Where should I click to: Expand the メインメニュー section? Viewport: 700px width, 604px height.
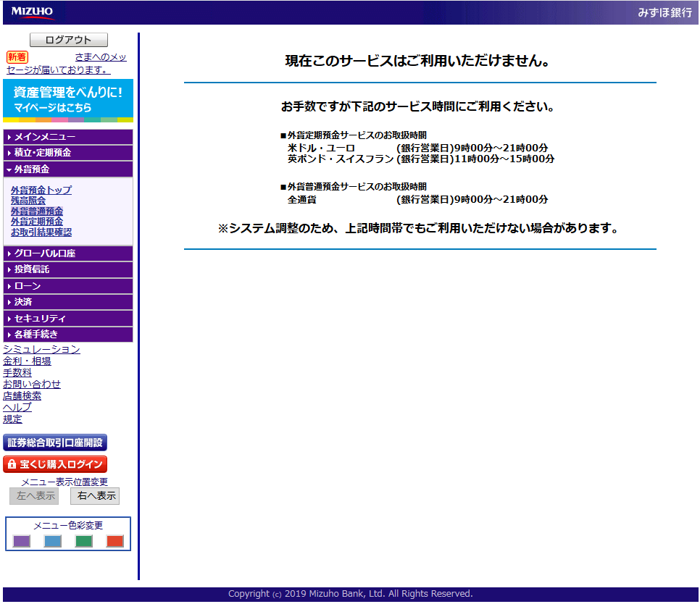(68, 137)
